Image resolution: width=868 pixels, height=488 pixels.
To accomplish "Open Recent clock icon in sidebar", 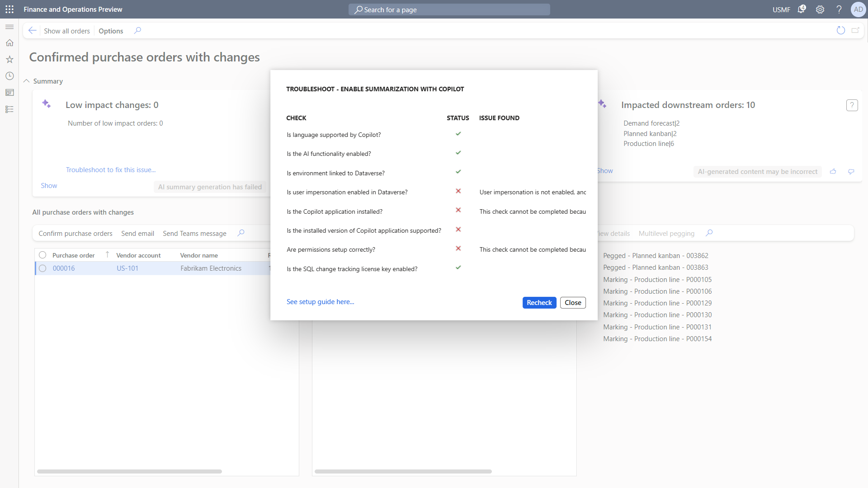I will point(9,76).
